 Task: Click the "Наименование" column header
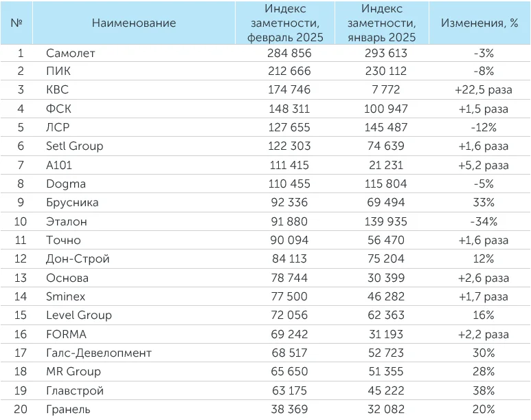pos(133,23)
